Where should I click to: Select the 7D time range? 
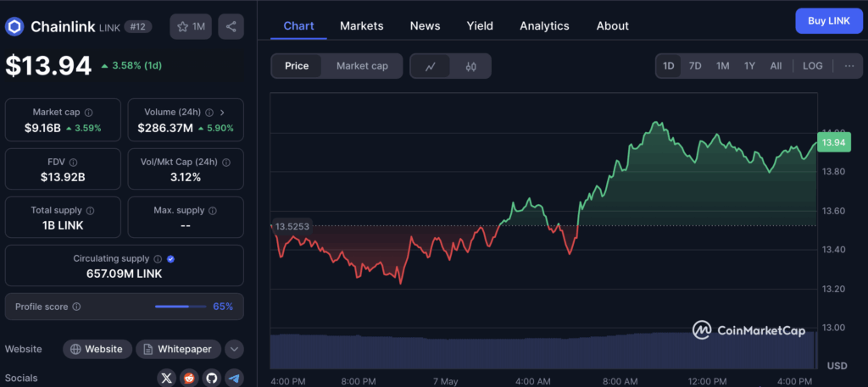click(695, 66)
